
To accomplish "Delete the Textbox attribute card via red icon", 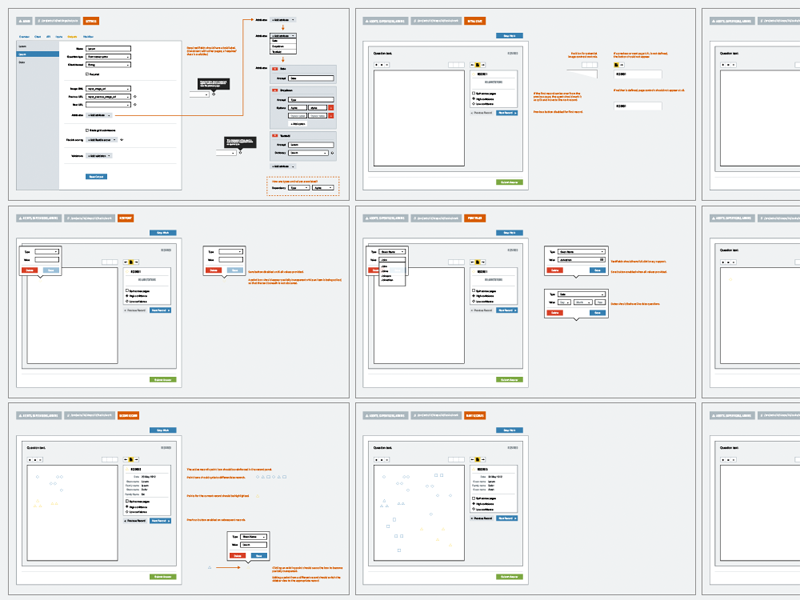I will click(x=275, y=136).
